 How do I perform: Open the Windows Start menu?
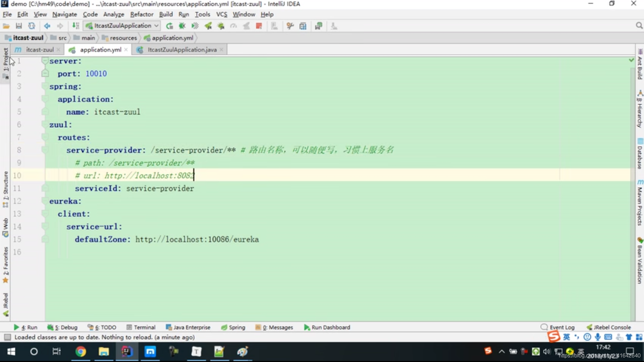11,352
